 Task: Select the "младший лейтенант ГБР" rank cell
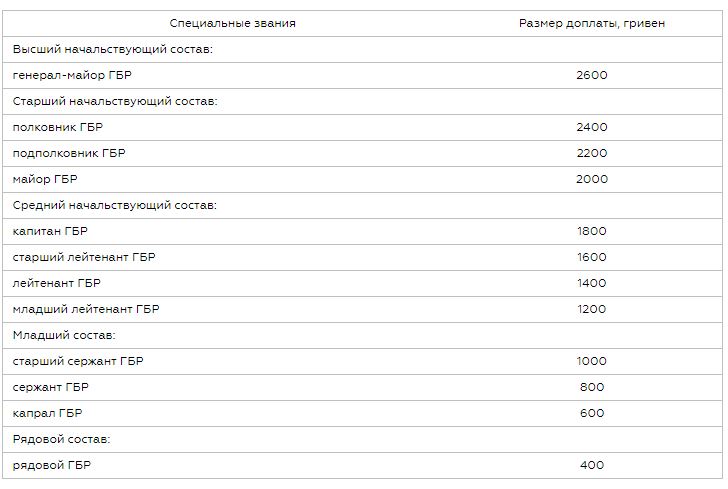(x=86, y=309)
